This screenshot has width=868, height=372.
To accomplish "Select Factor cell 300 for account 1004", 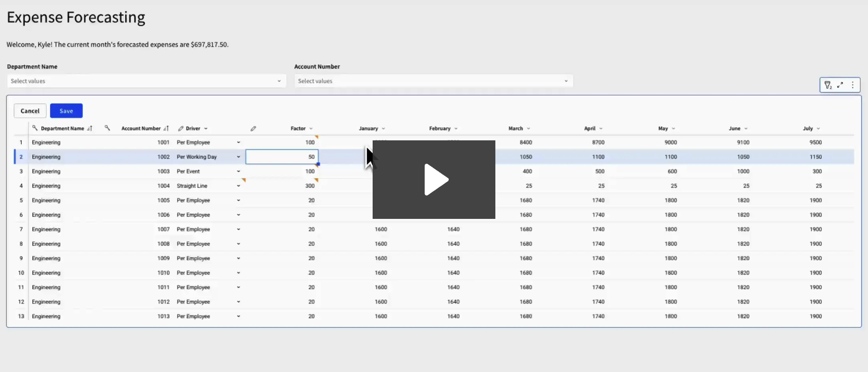I will [x=282, y=186].
